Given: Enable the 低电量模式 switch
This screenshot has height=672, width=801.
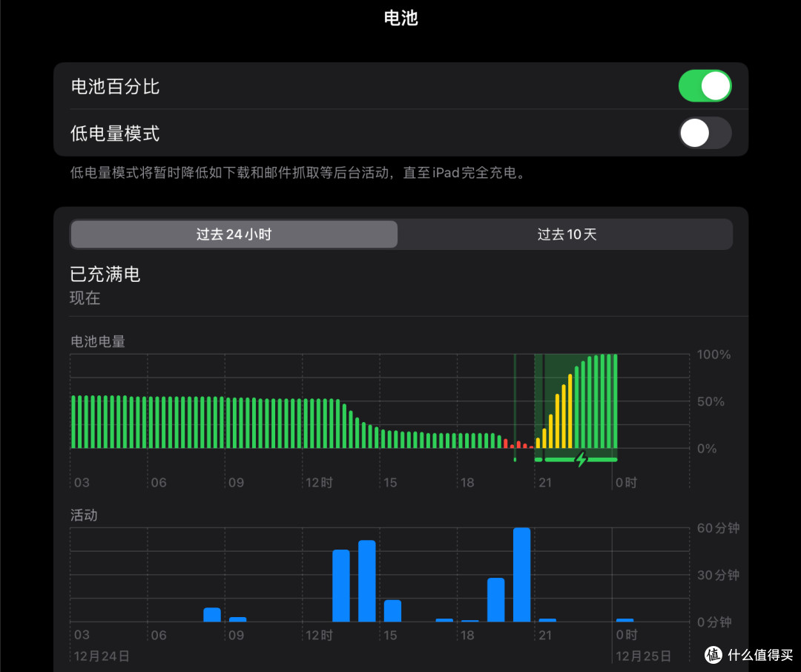Looking at the screenshot, I should pyautogui.click(x=705, y=133).
